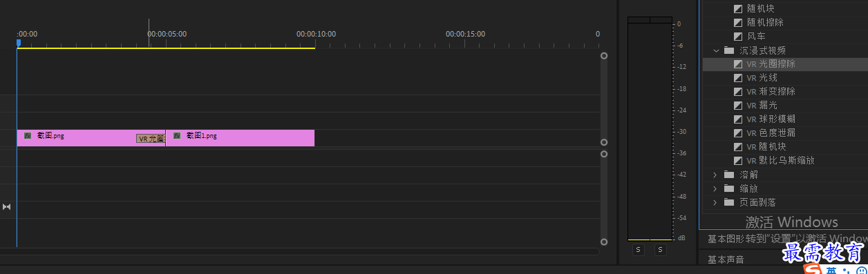Expand the 缩放 folder
Screen dimensions: 868x274
tap(715, 188)
